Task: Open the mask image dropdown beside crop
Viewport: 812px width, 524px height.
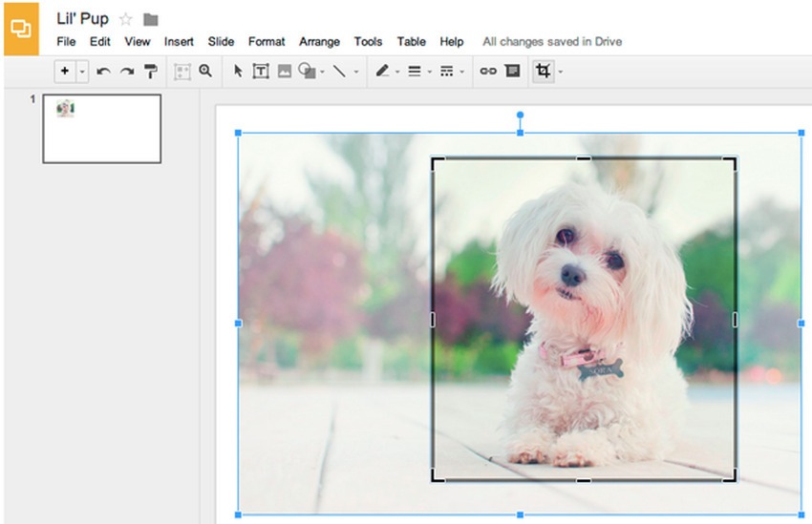Action: click(561, 72)
